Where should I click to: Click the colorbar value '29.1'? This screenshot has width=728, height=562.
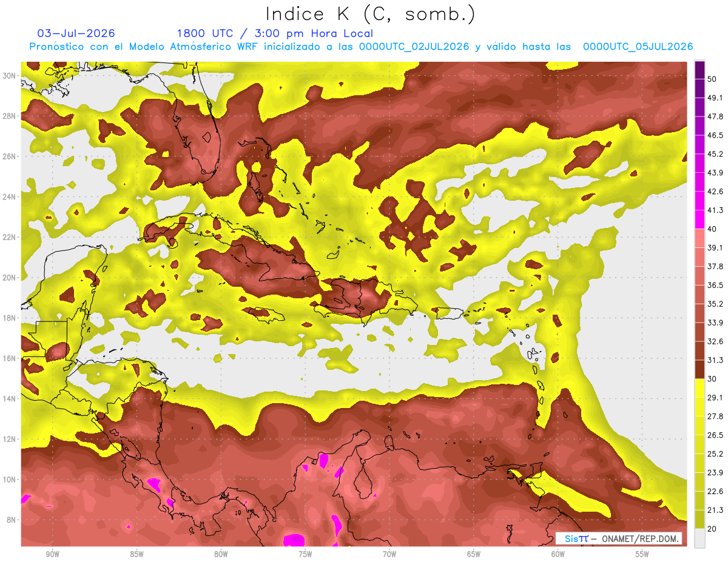715,397
